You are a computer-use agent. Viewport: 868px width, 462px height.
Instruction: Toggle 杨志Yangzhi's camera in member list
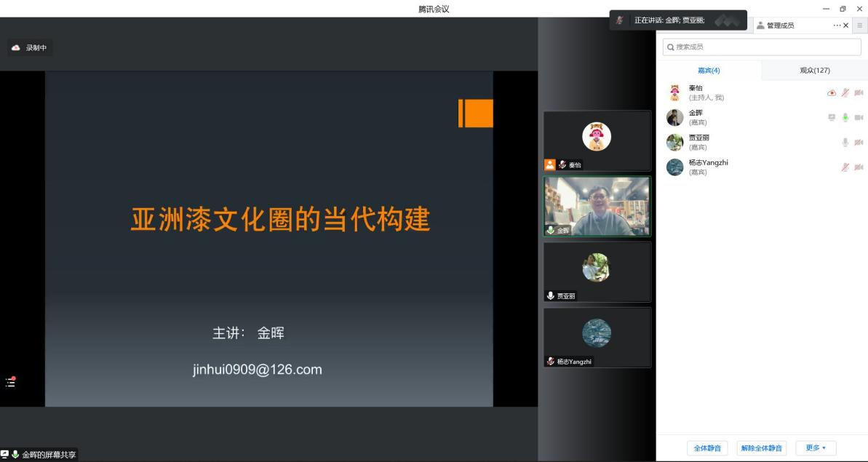[859, 167]
